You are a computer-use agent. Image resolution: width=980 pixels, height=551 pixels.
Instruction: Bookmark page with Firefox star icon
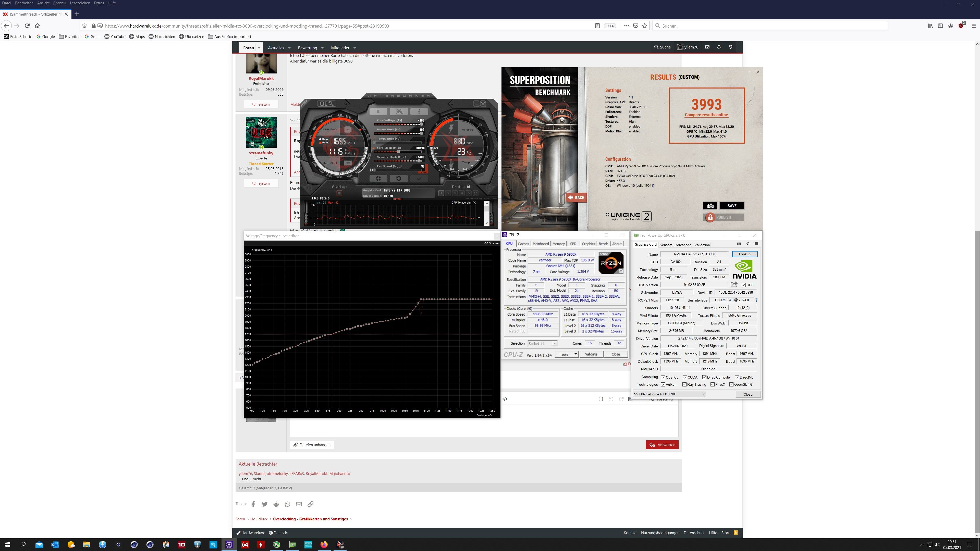click(644, 26)
